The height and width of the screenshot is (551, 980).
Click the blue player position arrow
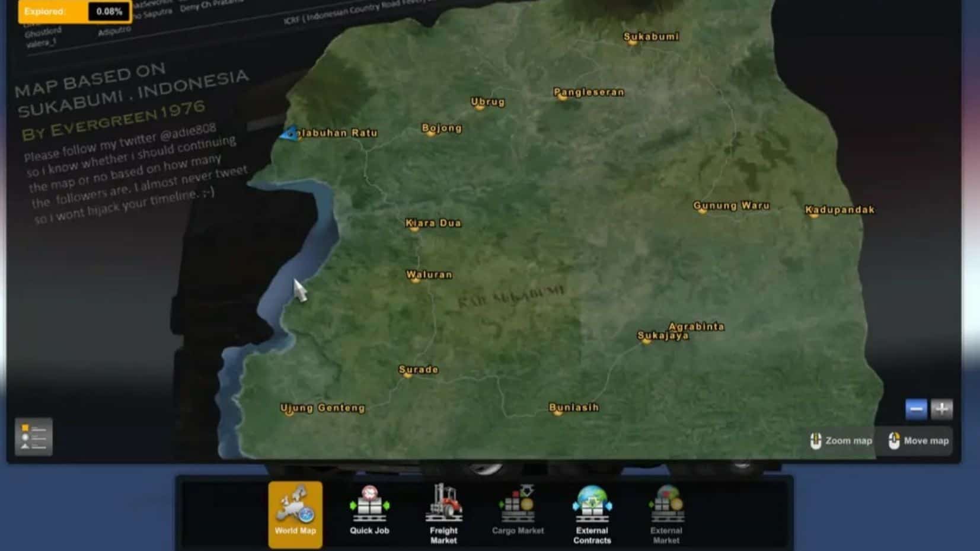coord(289,134)
